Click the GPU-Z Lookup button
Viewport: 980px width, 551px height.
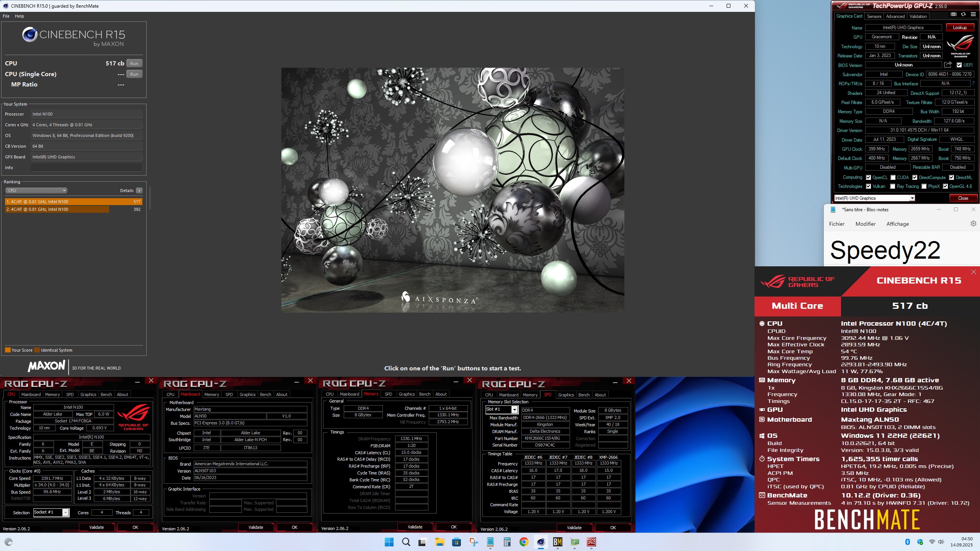960,28
